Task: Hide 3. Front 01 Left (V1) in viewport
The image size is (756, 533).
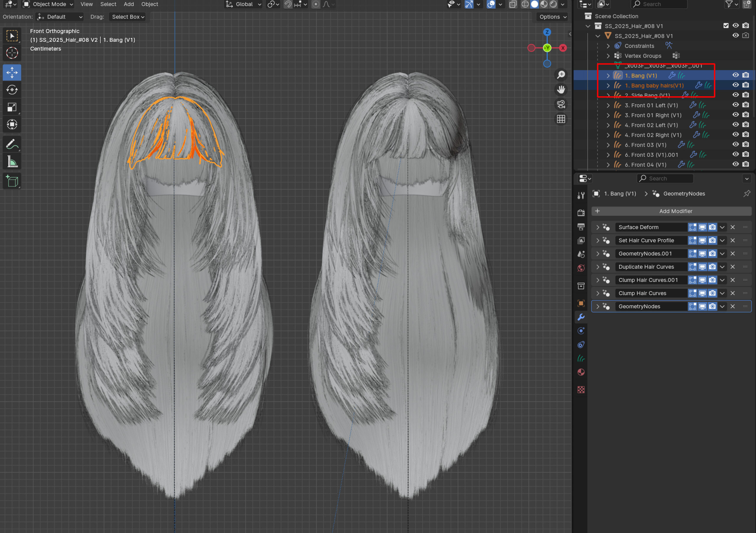Action: (735, 105)
